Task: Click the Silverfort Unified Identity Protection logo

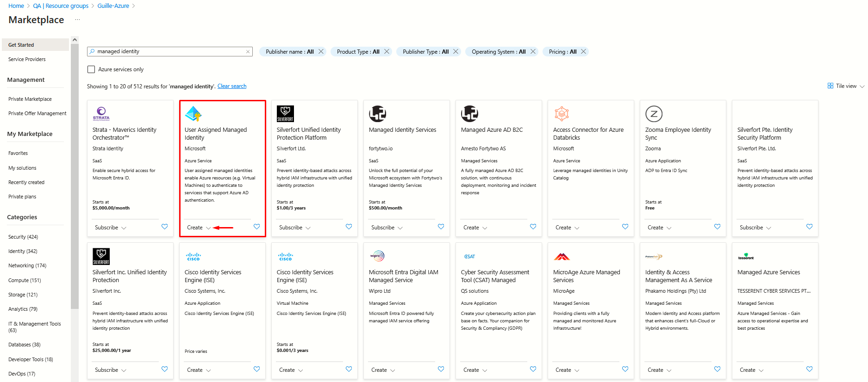Action: coord(285,114)
